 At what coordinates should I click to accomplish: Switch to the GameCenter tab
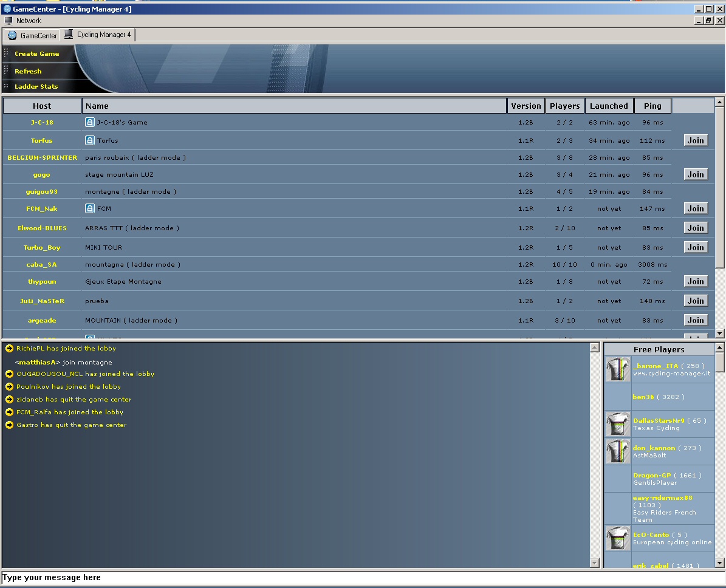(x=32, y=35)
